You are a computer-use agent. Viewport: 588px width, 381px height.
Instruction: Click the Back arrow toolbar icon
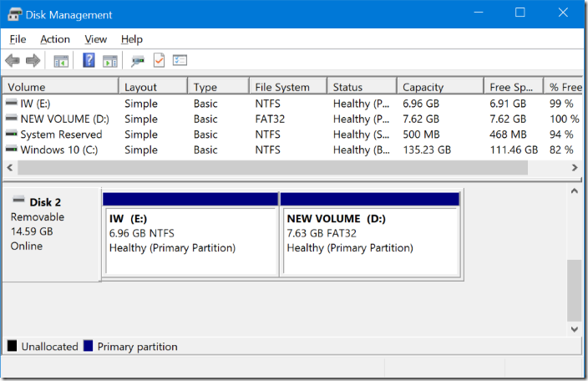pos(13,60)
